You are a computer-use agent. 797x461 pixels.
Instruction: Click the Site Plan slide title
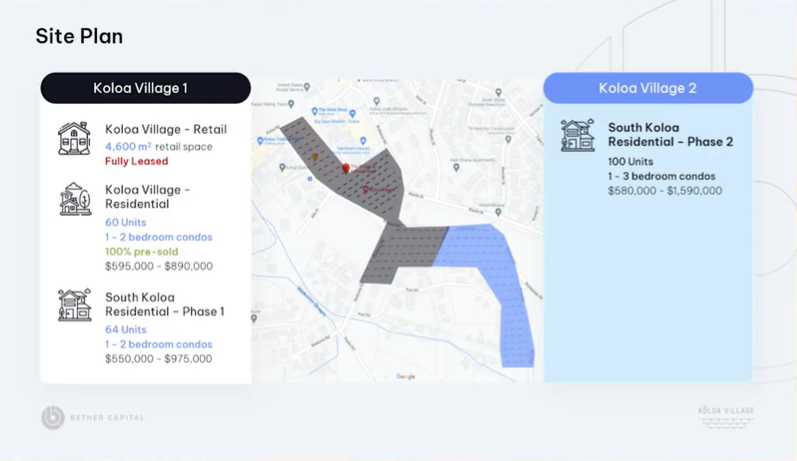[79, 37]
